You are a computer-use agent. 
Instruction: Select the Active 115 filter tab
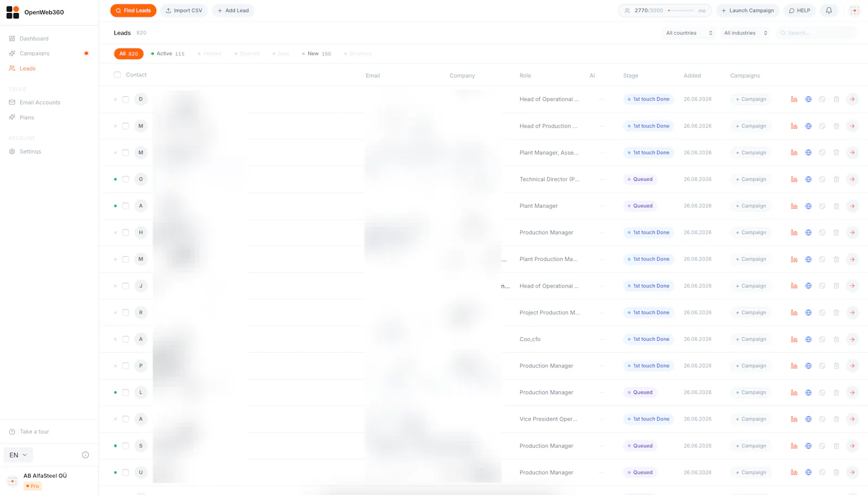[168, 54]
